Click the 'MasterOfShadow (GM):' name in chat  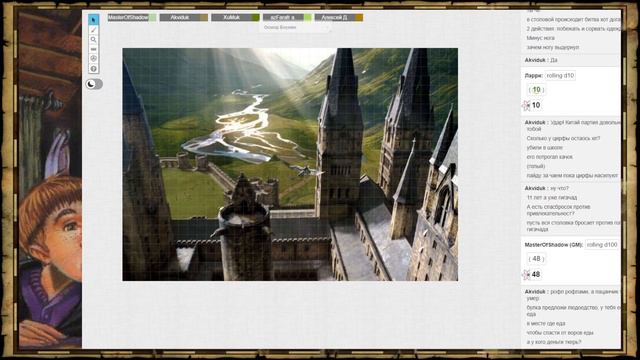click(x=553, y=245)
